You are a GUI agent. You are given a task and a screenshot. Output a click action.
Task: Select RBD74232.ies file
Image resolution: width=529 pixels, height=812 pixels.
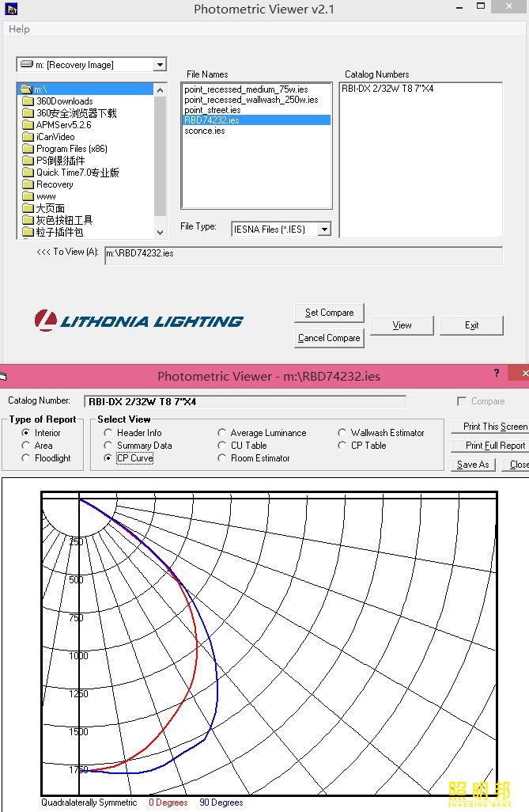(257, 120)
